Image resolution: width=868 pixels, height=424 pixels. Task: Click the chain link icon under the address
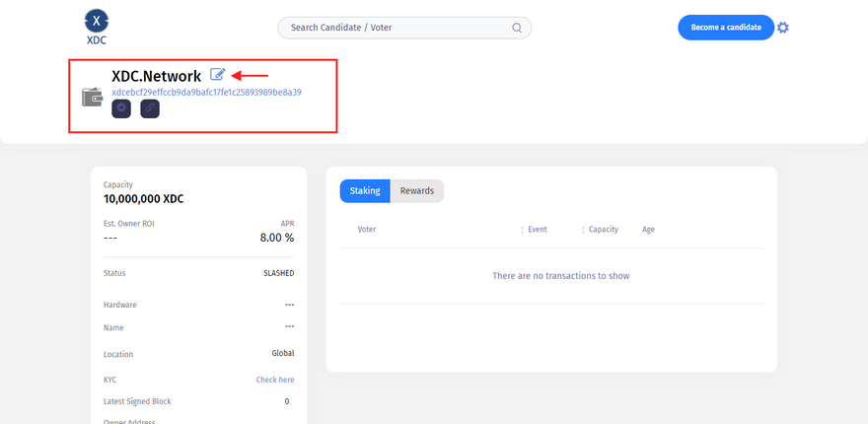150,109
